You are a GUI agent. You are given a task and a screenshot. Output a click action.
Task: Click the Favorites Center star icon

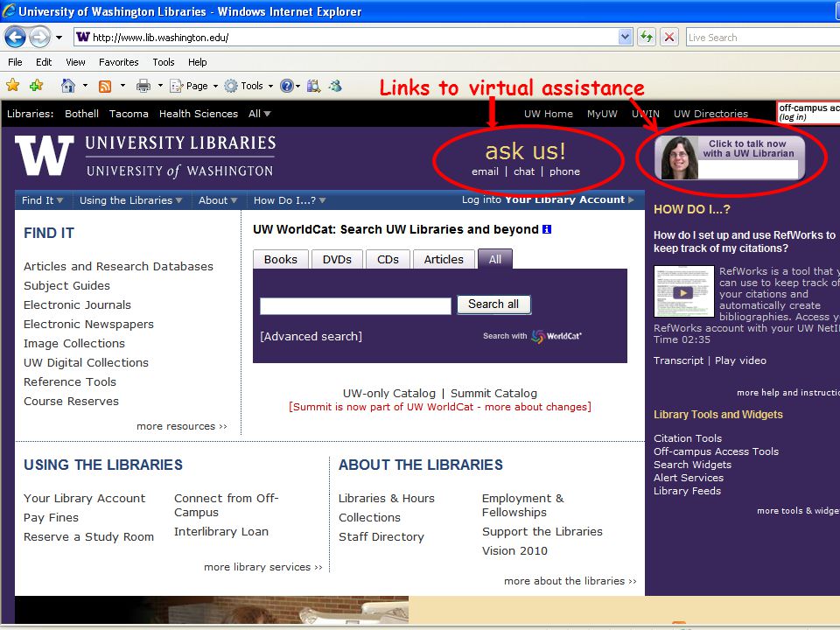(x=13, y=85)
